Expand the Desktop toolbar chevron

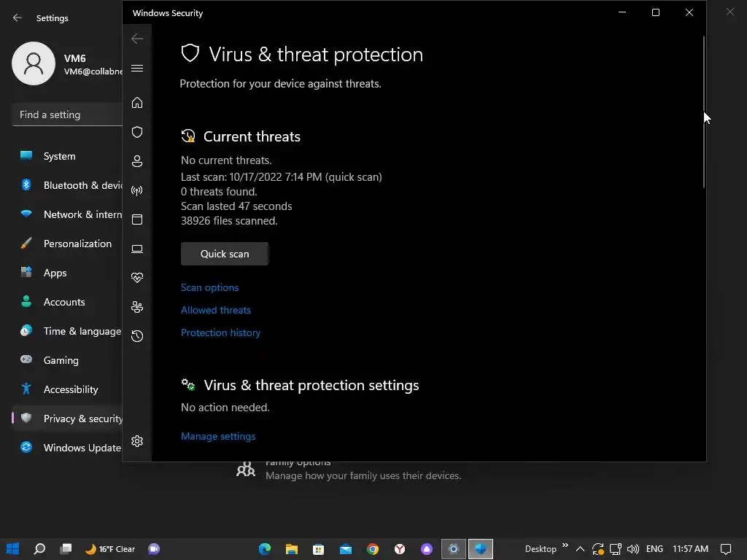coord(565,545)
